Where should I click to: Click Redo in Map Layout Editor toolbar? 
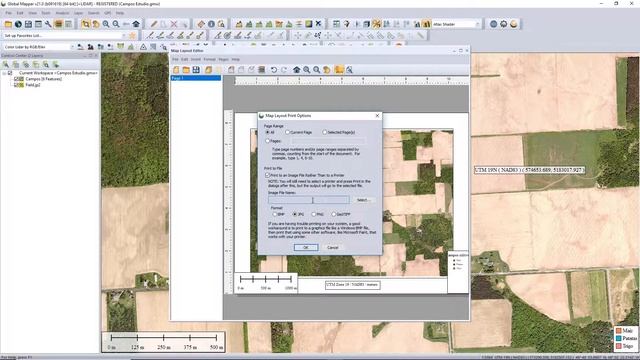tap(284, 70)
